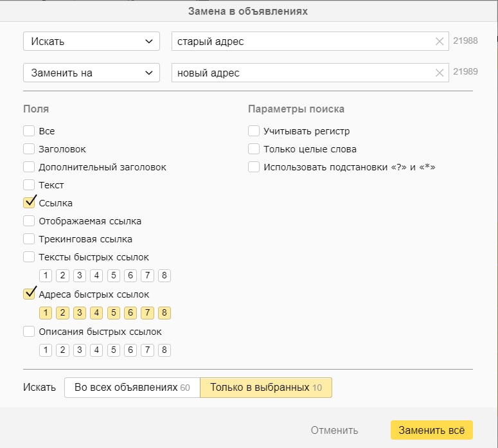Uncheck the Ссылка checkbox
This screenshot has height=448, width=498.
(x=29, y=203)
